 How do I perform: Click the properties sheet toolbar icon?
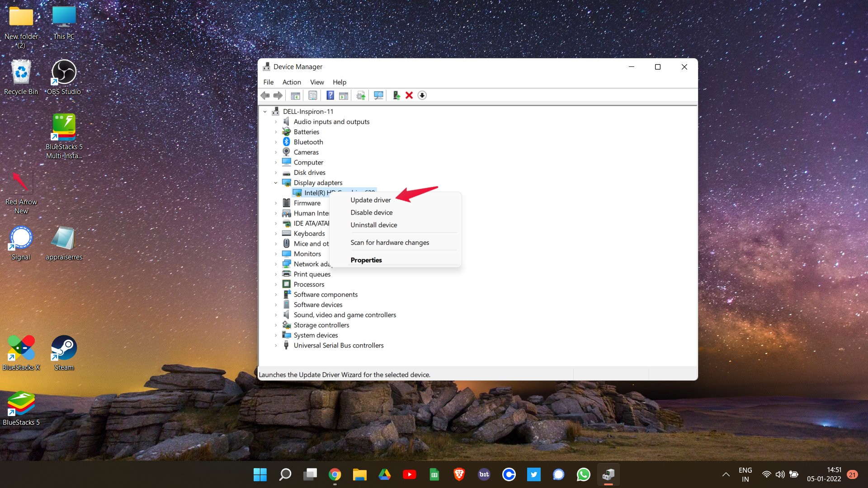(x=312, y=95)
